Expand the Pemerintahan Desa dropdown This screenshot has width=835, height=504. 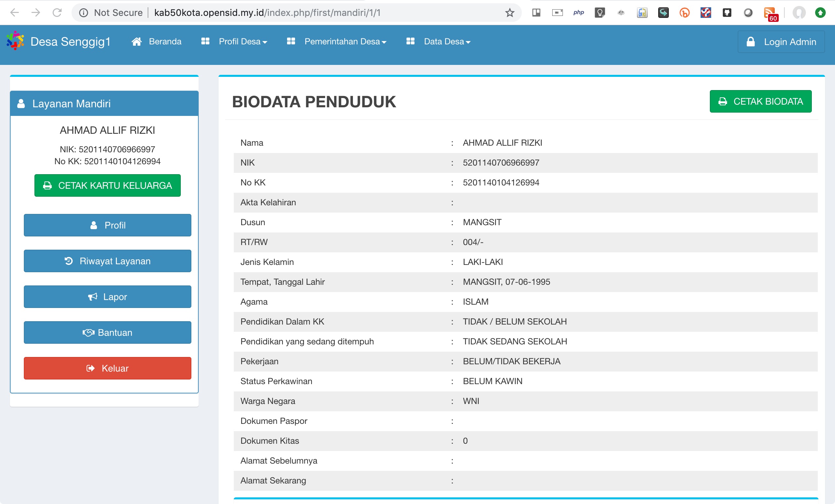(x=345, y=41)
